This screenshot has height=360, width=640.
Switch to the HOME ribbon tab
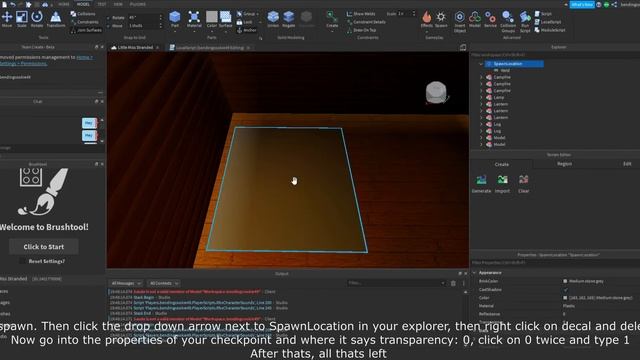64,4
